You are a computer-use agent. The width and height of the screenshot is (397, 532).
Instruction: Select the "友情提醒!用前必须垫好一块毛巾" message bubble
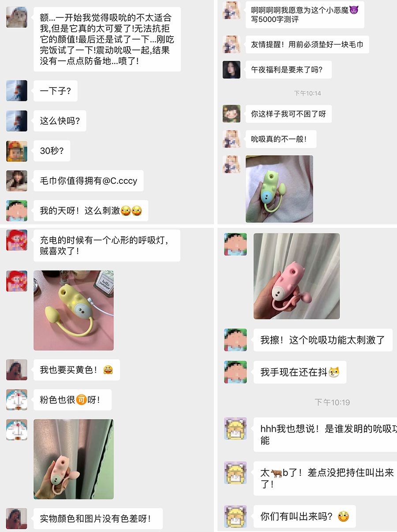(x=307, y=45)
